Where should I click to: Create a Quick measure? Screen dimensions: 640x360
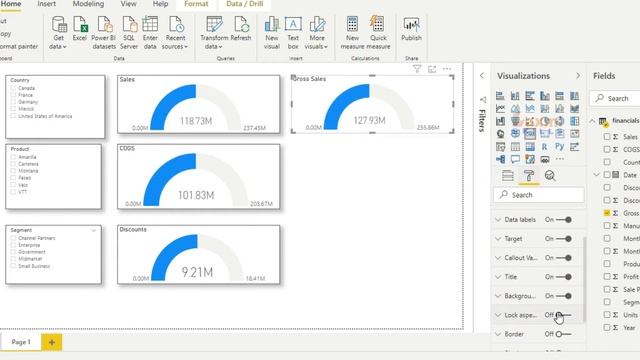click(378, 33)
